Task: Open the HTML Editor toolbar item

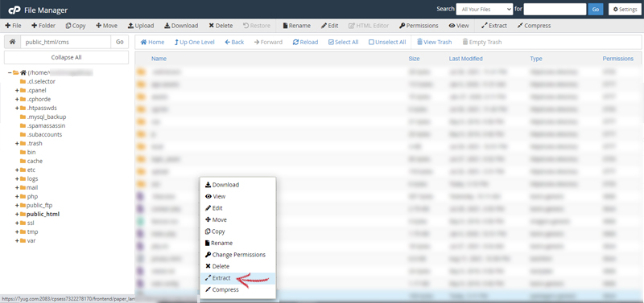Action: click(369, 26)
